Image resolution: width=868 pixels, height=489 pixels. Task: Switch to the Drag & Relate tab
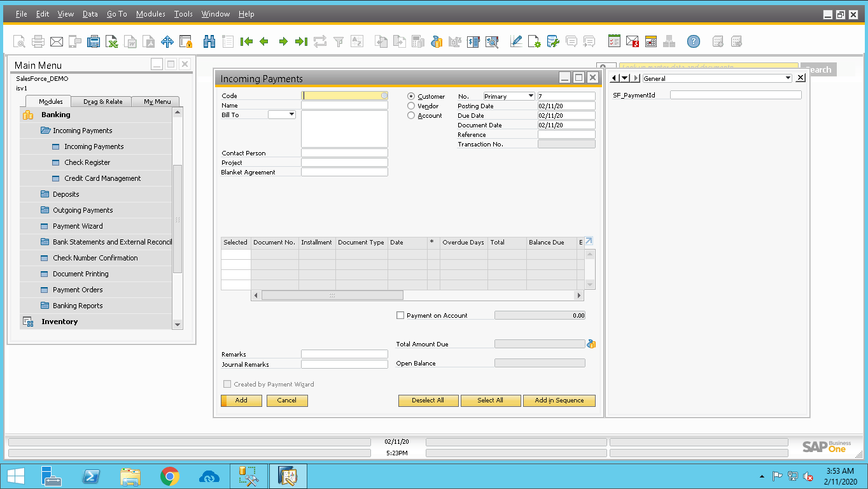[x=102, y=102]
